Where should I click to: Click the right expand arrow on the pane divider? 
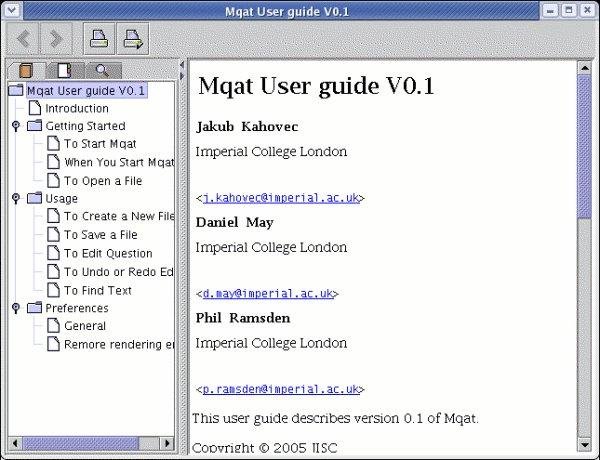pyautogui.click(x=182, y=76)
